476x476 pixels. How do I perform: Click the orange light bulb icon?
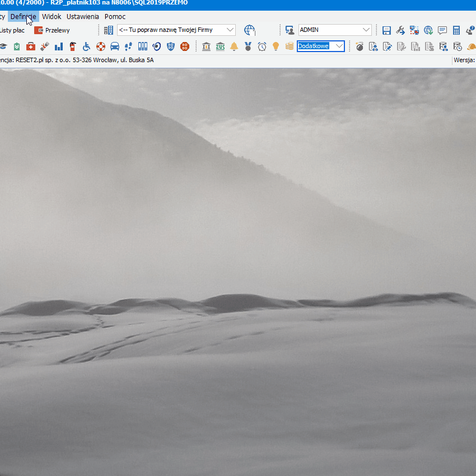276,46
